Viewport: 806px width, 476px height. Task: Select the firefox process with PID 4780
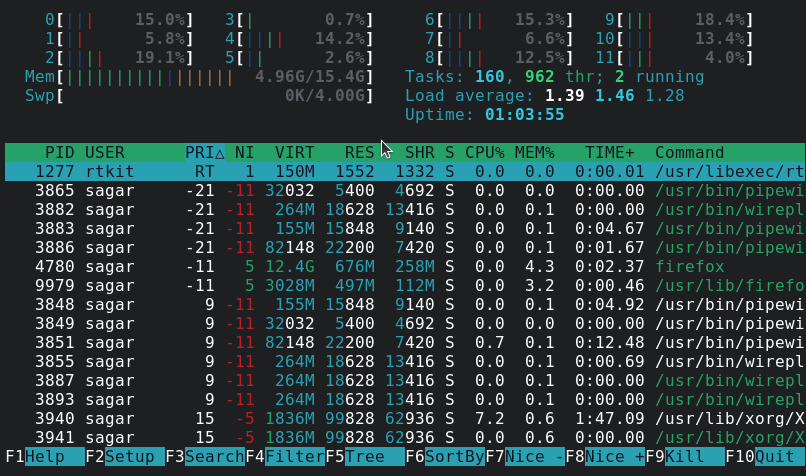point(400,267)
